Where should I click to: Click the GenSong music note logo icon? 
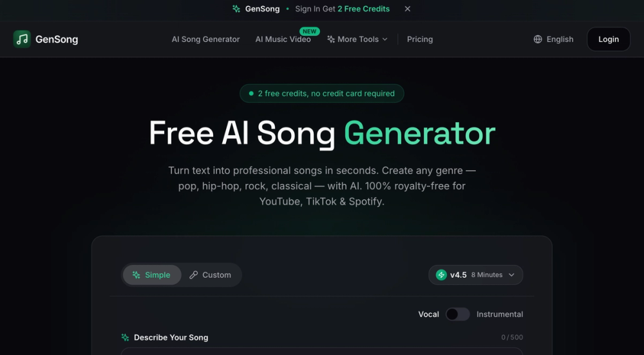22,39
